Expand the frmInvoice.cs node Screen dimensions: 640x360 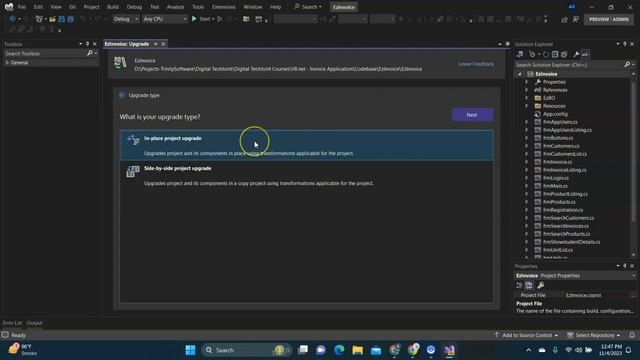(x=526, y=162)
